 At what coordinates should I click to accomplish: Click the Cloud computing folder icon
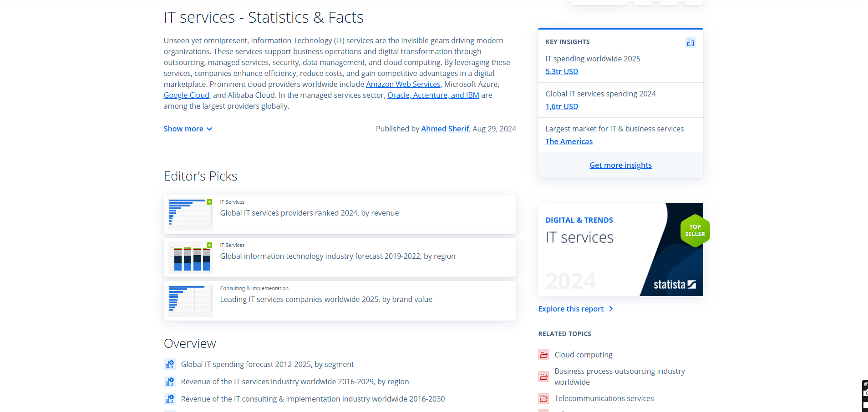tap(543, 355)
